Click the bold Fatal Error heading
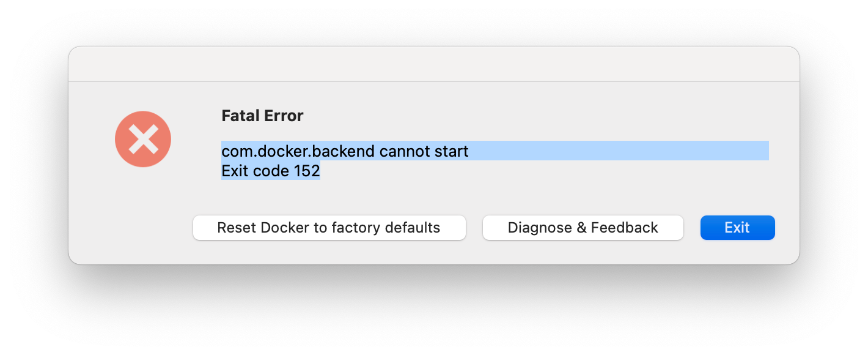 tap(262, 116)
